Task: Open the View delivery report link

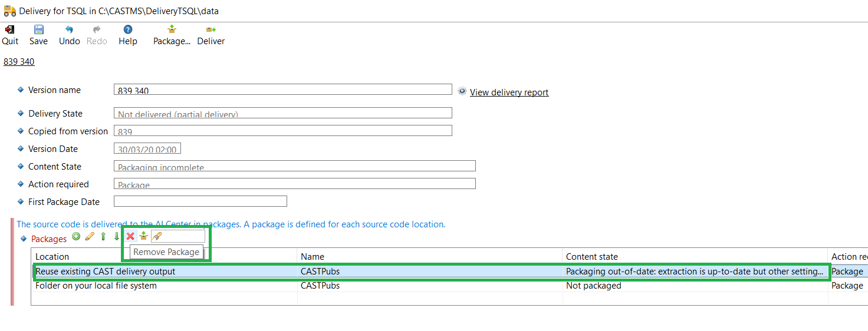Action: [x=509, y=92]
